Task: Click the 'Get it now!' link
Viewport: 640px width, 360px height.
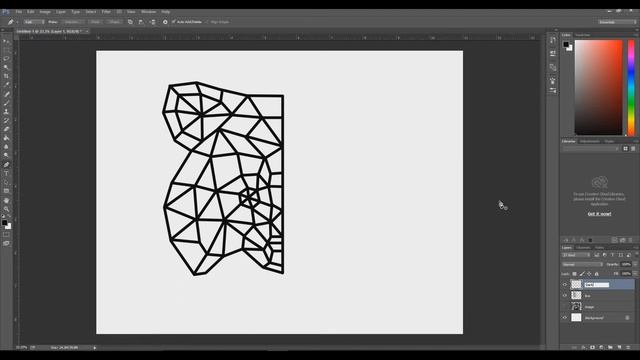Action: coord(599,214)
